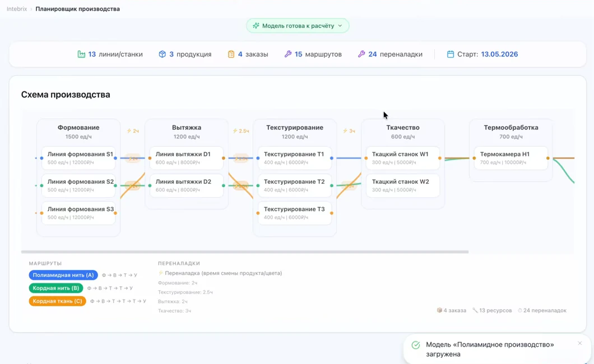Click the factory icon next to 13 линии/станки
The width and height of the screenshot is (594, 364).
tap(81, 54)
